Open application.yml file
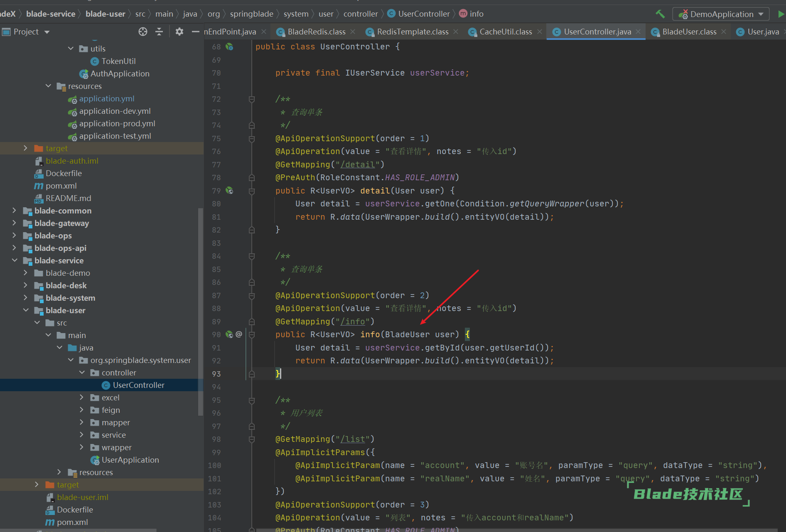Screen dimensions: 786x532 pos(106,98)
